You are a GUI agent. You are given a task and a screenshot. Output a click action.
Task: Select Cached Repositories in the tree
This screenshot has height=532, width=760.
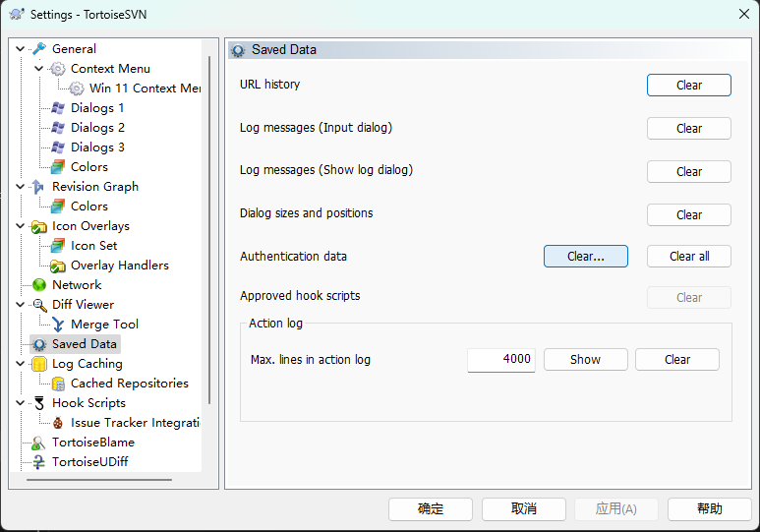point(130,384)
